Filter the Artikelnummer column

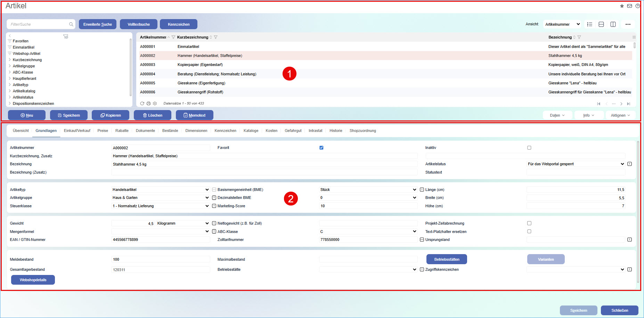click(173, 37)
